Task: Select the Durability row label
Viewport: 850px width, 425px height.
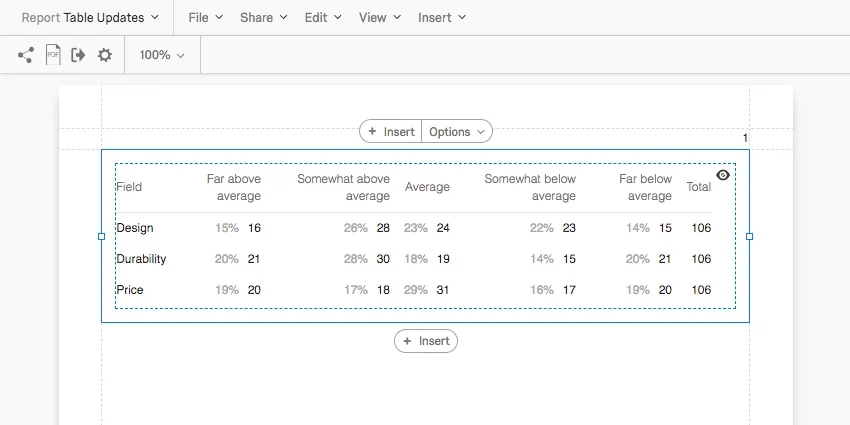Action: [x=141, y=259]
